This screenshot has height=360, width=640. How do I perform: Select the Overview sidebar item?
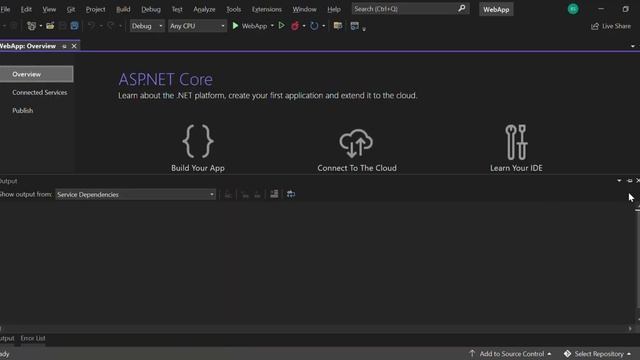tap(36, 74)
